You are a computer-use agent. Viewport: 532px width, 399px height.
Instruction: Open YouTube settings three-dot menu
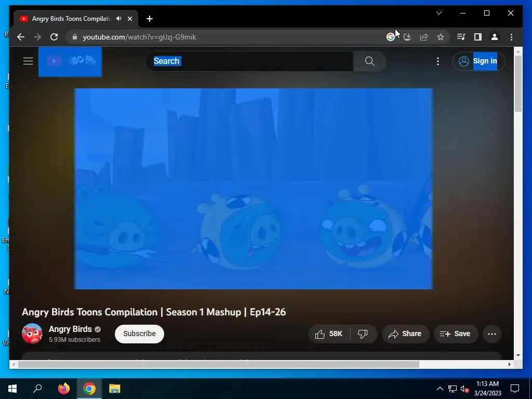coord(437,61)
